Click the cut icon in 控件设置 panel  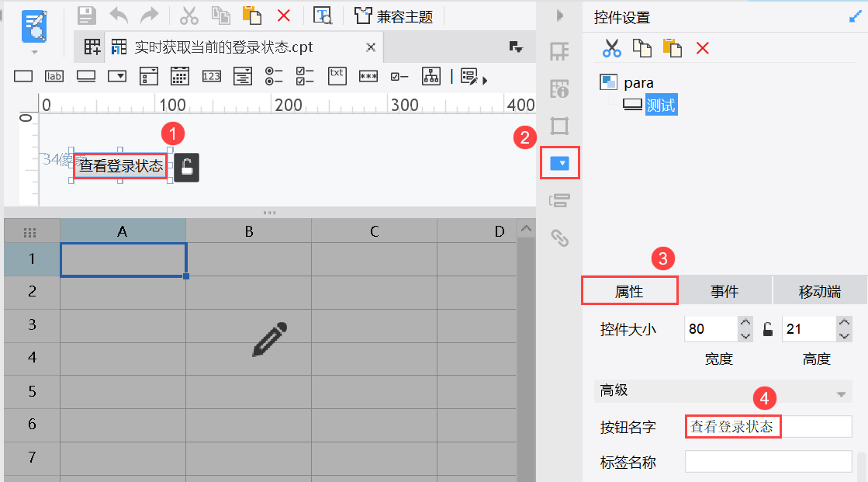tap(611, 47)
